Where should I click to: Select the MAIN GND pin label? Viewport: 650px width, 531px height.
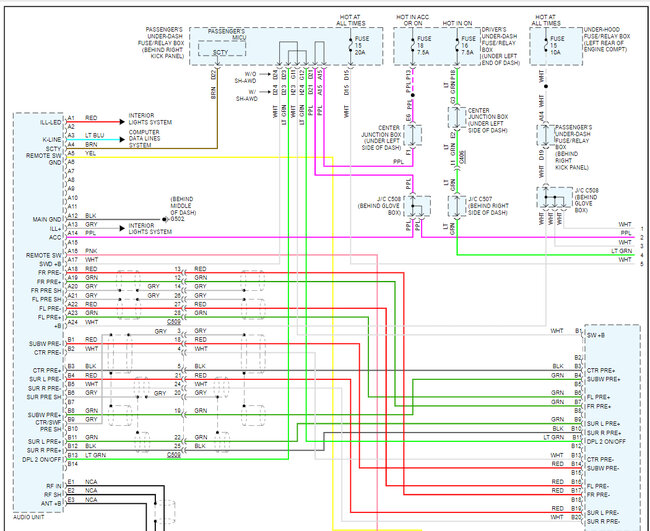pyautogui.click(x=47, y=219)
